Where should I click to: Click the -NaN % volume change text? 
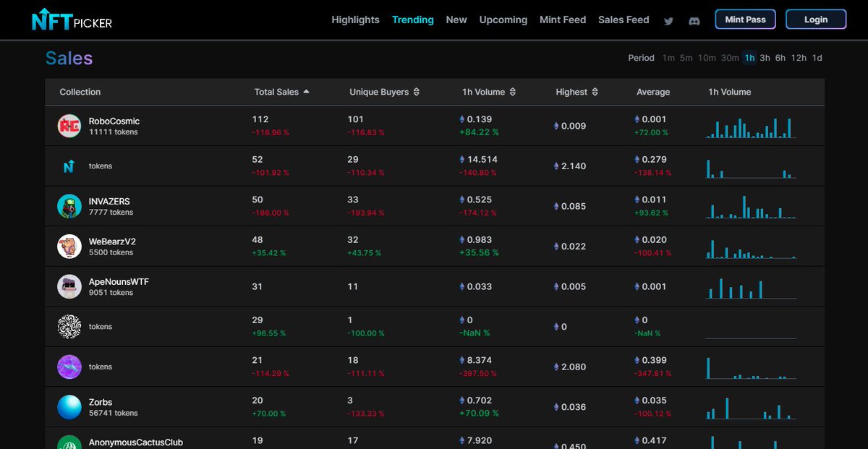475,333
